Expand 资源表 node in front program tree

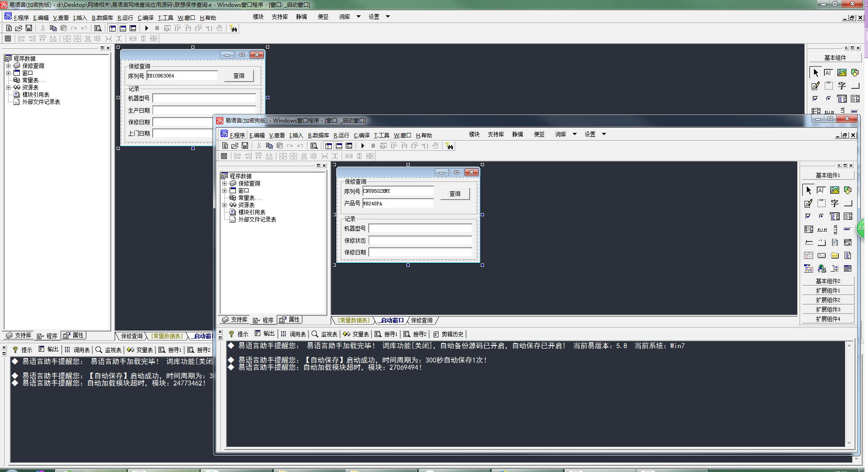coord(225,205)
